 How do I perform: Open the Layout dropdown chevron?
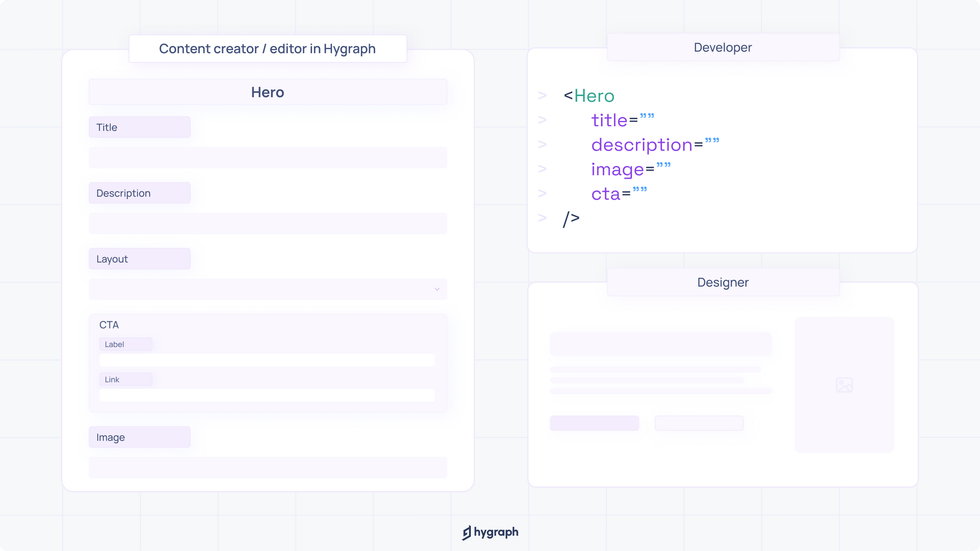pyautogui.click(x=437, y=289)
